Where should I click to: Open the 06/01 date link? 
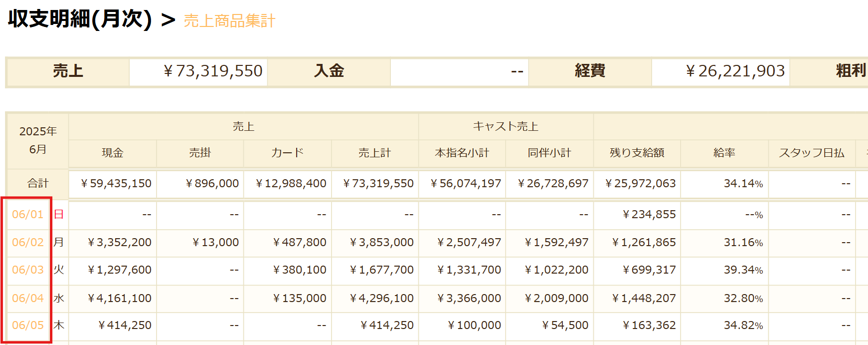(28, 214)
